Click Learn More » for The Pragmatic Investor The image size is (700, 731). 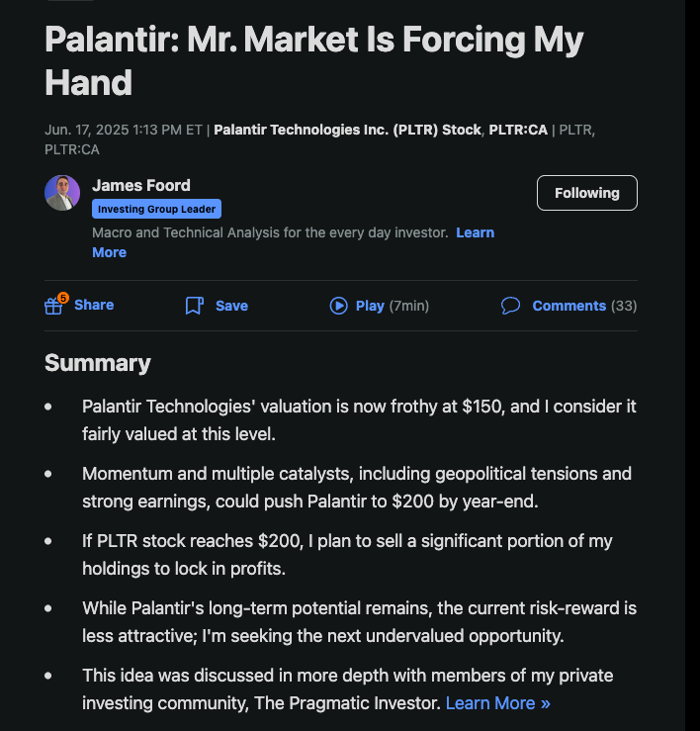click(497, 703)
